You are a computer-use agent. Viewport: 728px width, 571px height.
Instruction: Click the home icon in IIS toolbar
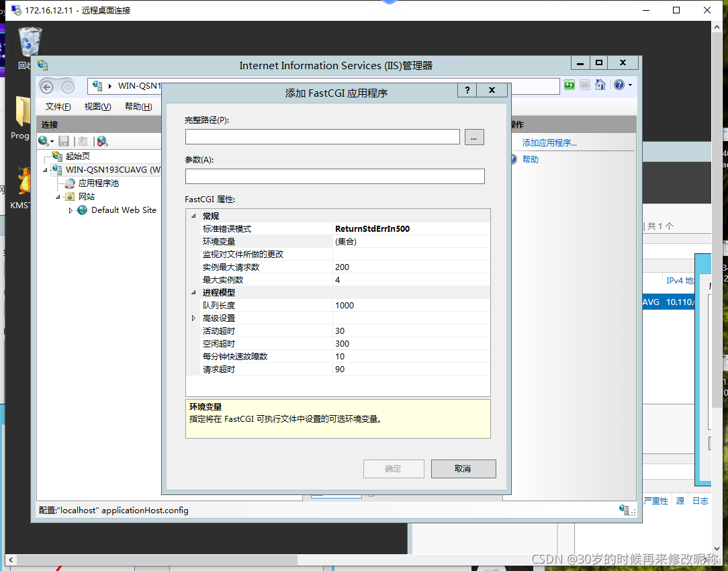(x=600, y=85)
